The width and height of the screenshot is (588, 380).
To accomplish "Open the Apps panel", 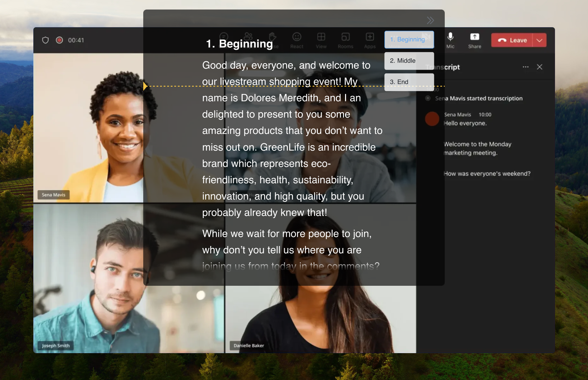I will coord(370,40).
